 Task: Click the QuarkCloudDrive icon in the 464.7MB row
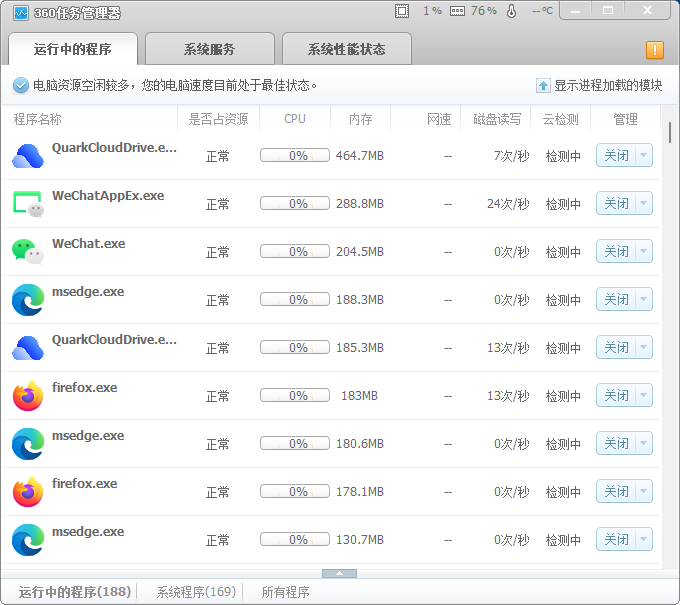pyautogui.click(x=28, y=156)
